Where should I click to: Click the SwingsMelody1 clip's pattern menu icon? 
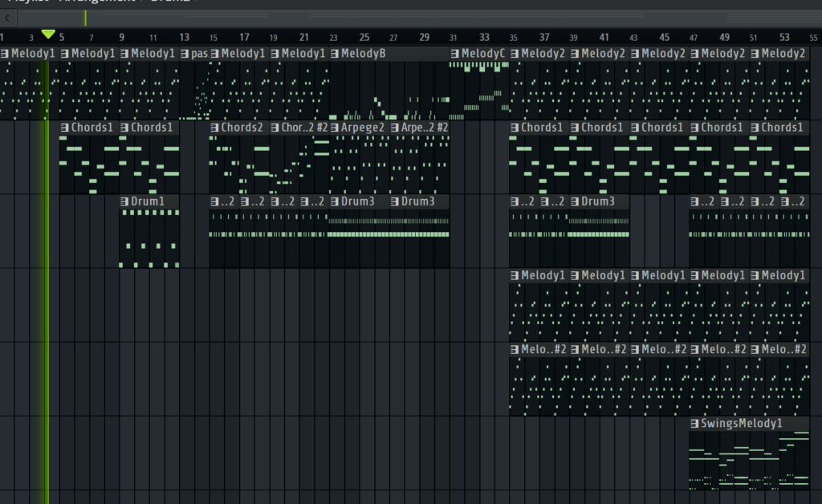coord(694,423)
